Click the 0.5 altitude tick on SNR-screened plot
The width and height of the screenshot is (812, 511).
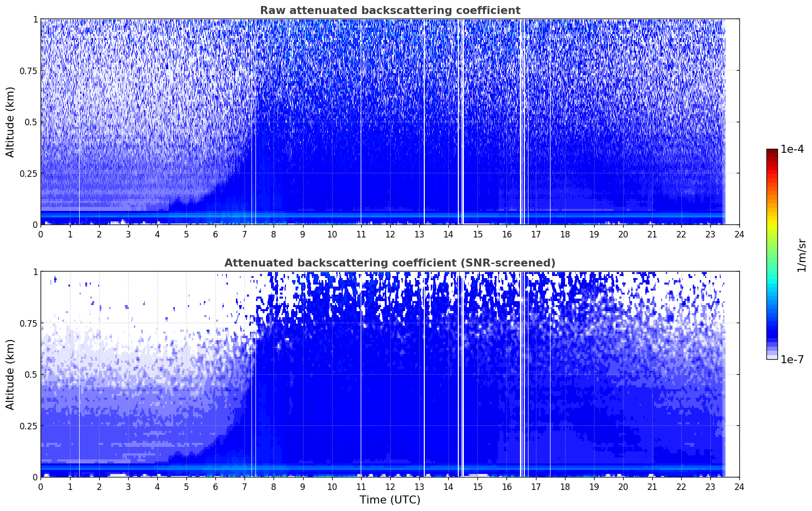31,374
